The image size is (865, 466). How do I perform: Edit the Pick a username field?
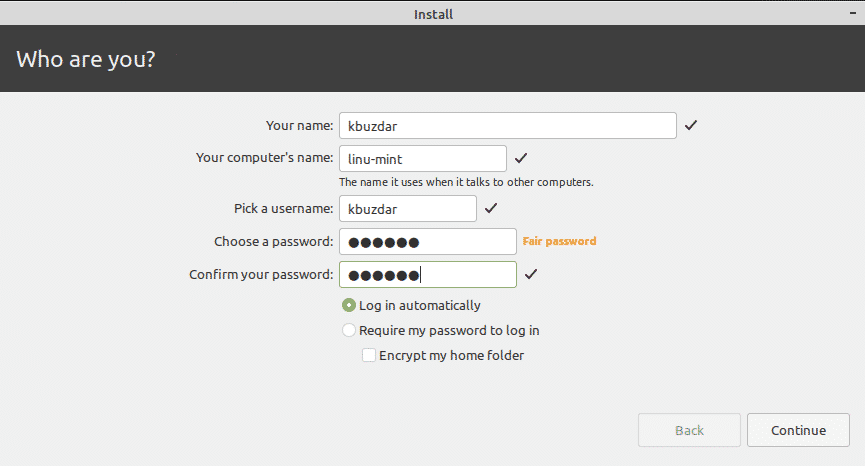point(407,209)
